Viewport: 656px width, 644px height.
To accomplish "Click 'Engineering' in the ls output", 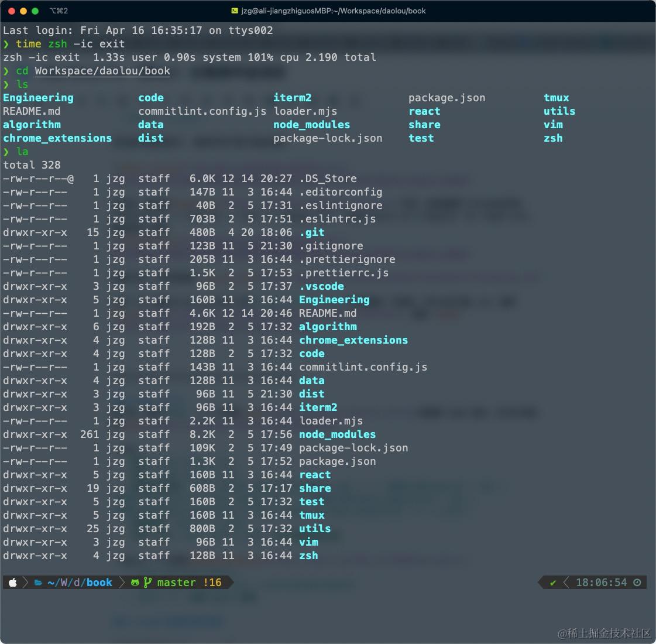I will coord(38,98).
